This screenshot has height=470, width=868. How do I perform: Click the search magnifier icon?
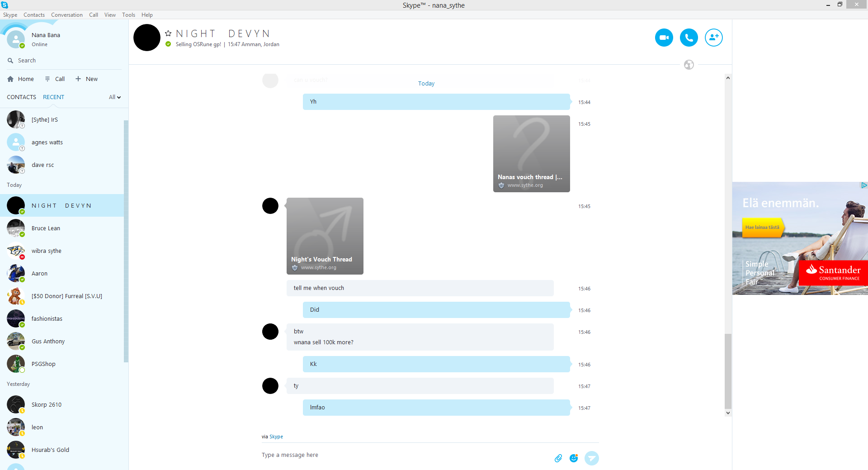click(x=10, y=61)
